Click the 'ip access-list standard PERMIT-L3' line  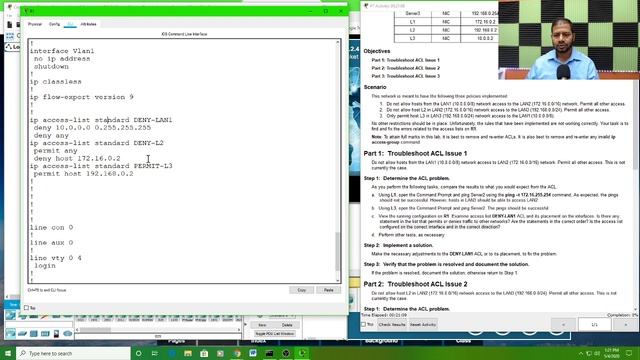pyautogui.click(x=101, y=166)
